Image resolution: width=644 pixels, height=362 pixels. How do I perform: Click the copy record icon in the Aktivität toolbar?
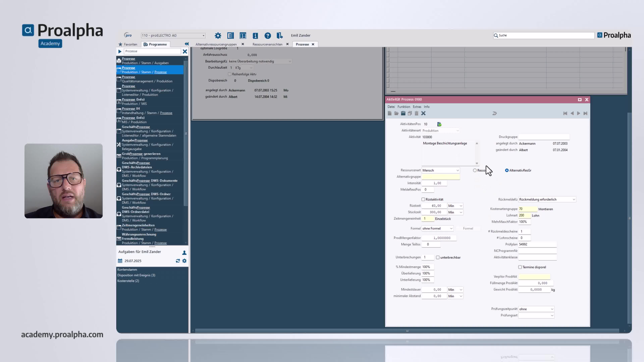pos(410,113)
